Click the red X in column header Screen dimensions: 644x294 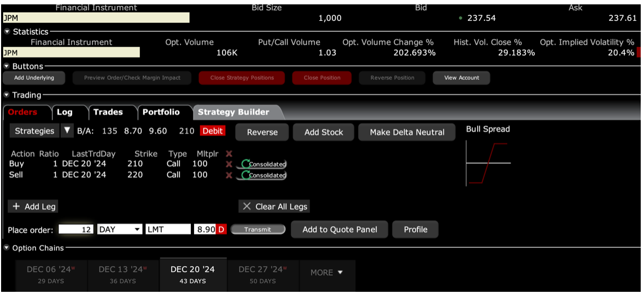click(x=229, y=154)
